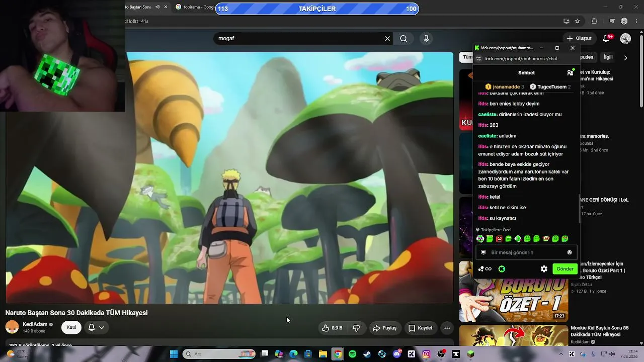Open the Minecraft grass block taskbar icon

pyautogui.click(x=470, y=354)
